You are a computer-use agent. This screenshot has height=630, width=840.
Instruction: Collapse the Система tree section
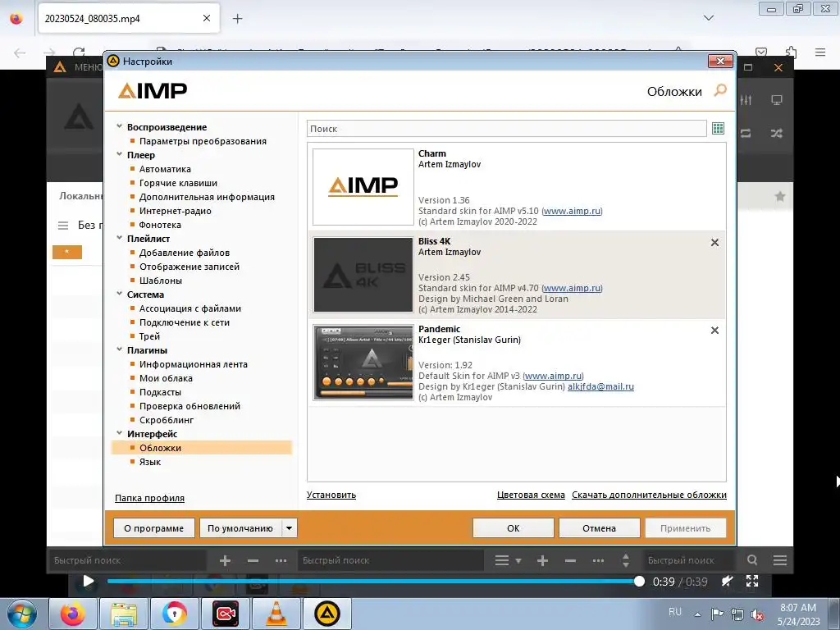coord(120,294)
